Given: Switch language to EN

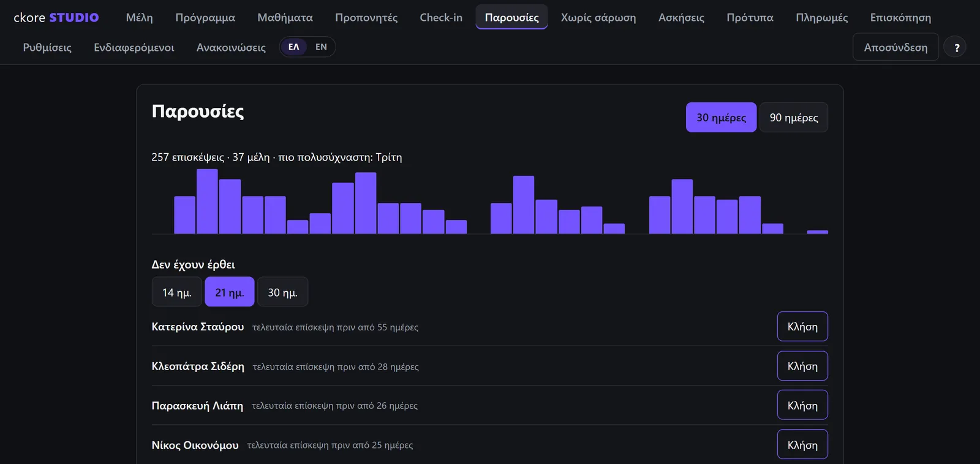Looking at the screenshot, I should 321,47.
